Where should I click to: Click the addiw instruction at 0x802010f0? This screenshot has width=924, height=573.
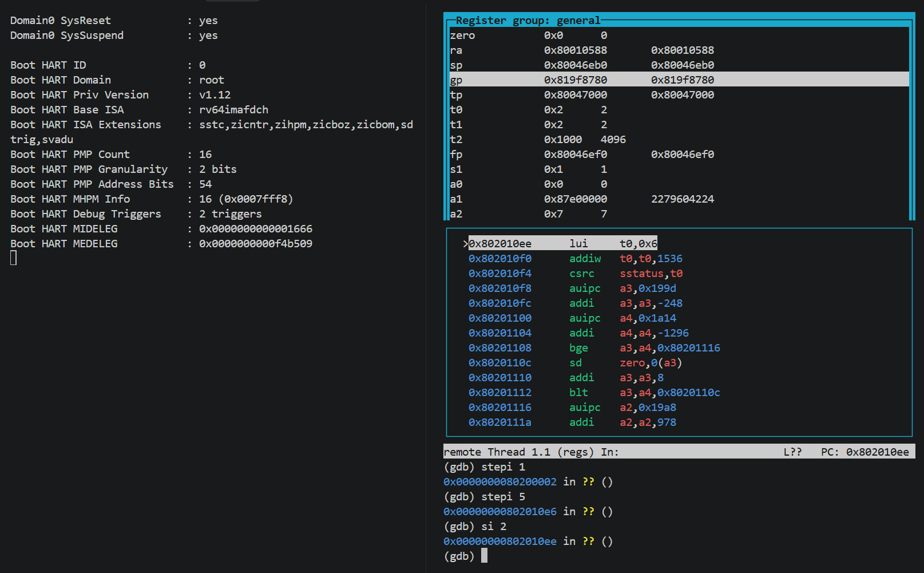coord(575,259)
